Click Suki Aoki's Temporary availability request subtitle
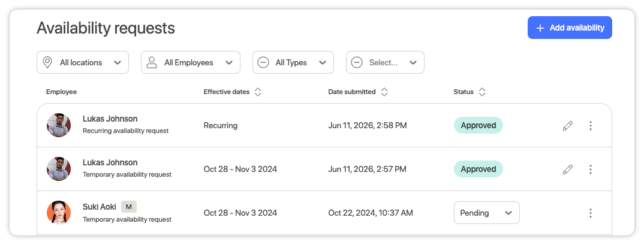The height and width of the screenshot is (245, 644). (x=127, y=219)
